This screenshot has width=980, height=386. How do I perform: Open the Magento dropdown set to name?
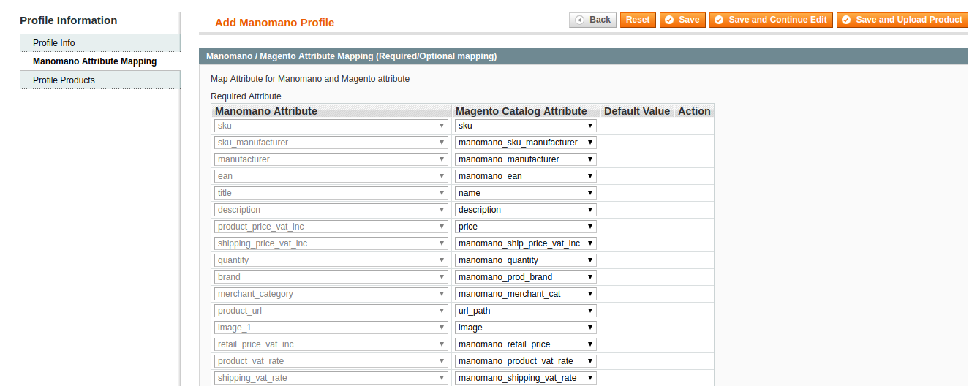click(x=526, y=193)
